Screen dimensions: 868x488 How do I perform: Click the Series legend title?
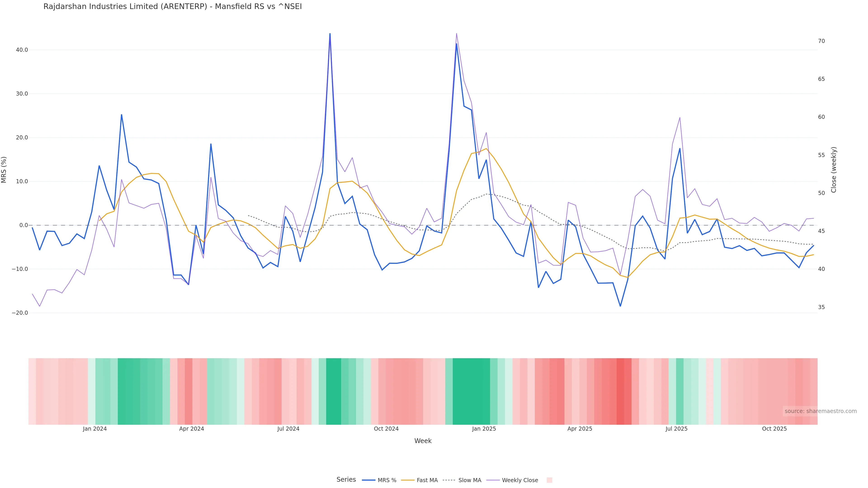[346, 480]
